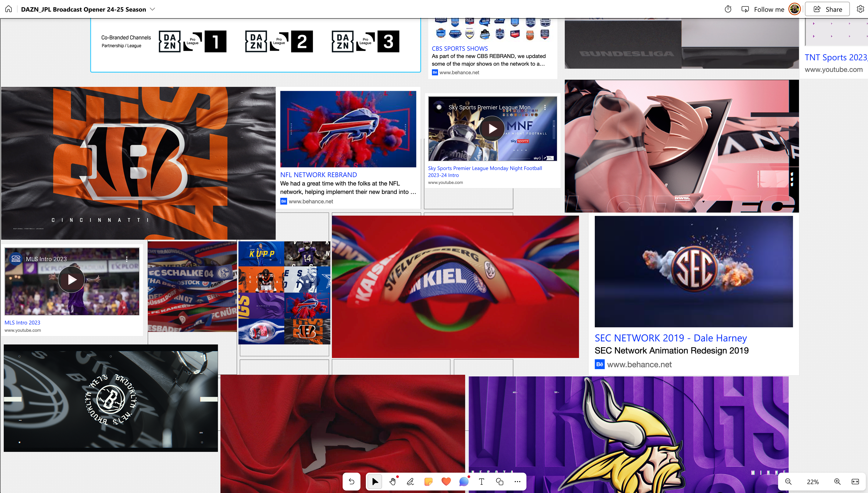Screen dimensions: 868x493
Task: Click the Follow me button
Action: (763, 9)
